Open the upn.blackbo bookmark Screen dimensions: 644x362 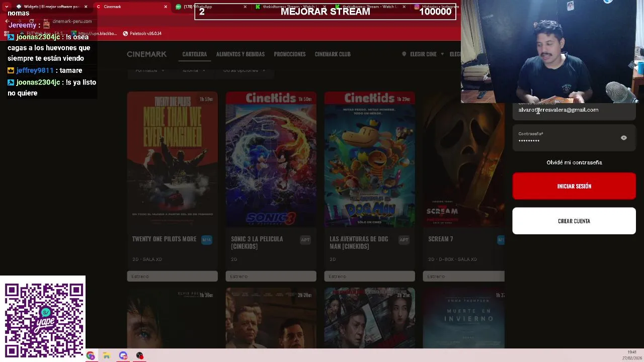94,33
